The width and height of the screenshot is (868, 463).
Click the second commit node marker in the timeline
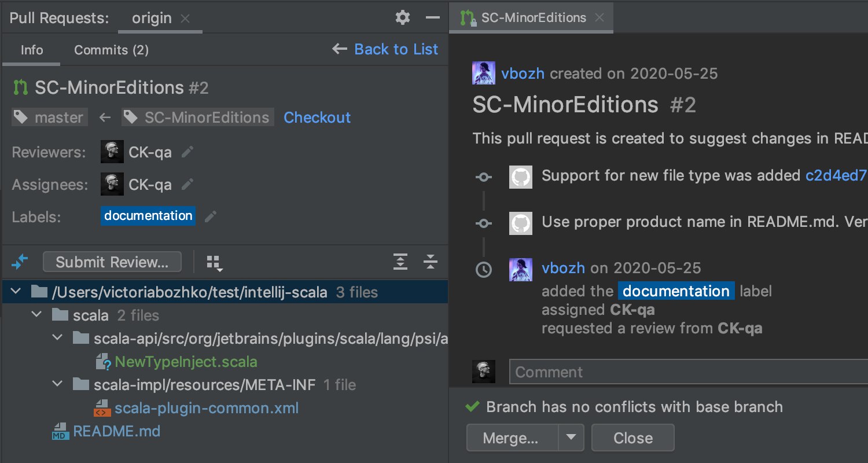click(484, 223)
